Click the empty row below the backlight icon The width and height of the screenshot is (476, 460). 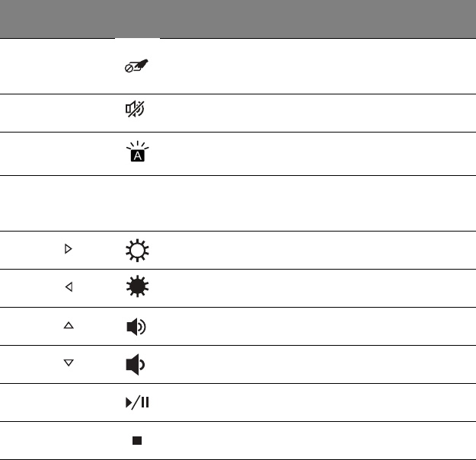(x=238, y=203)
